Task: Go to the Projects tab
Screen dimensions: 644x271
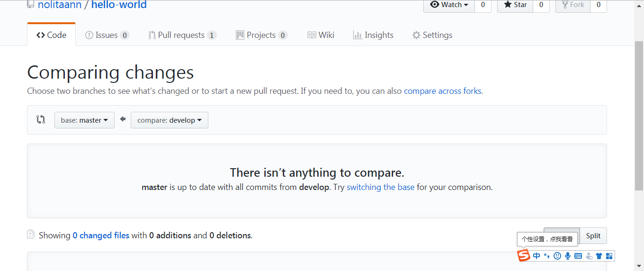Action: click(x=261, y=35)
